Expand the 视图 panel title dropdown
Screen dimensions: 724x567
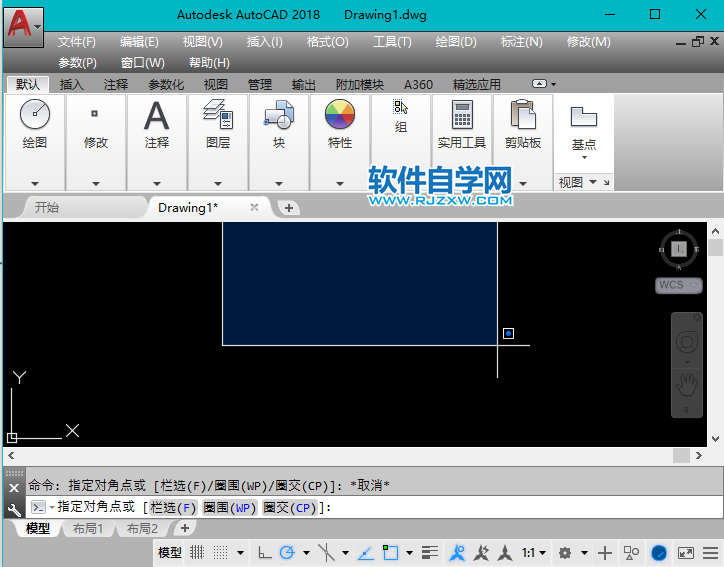[592, 182]
